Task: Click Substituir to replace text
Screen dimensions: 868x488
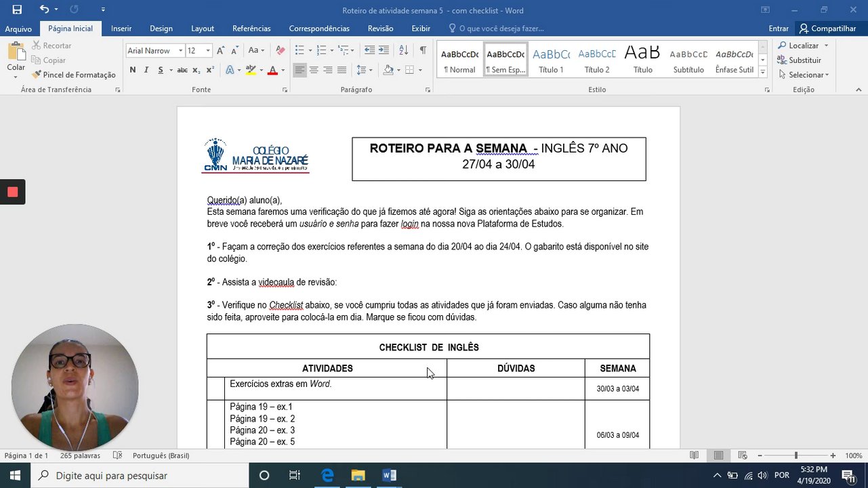Action: point(799,60)
